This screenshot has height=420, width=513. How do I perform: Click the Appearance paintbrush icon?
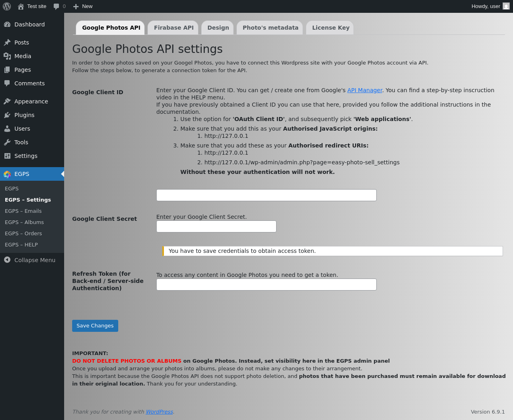pyautogui.click(x=7, y=101)
